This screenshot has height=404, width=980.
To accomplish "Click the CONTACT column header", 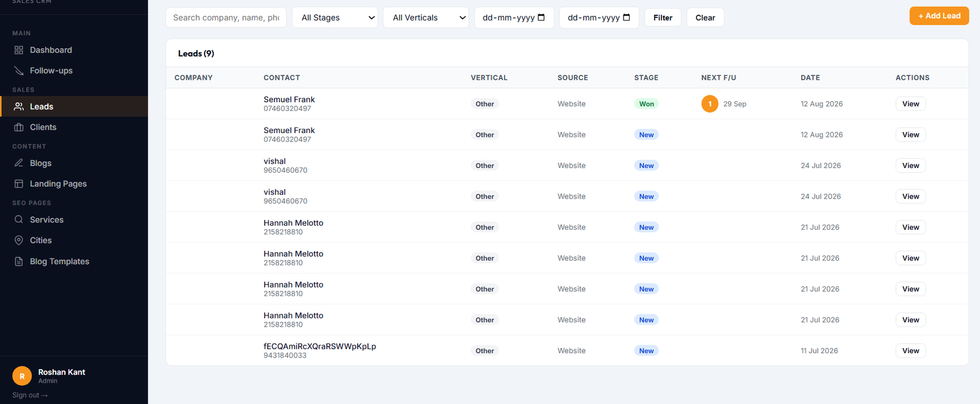I will (282, 78).
